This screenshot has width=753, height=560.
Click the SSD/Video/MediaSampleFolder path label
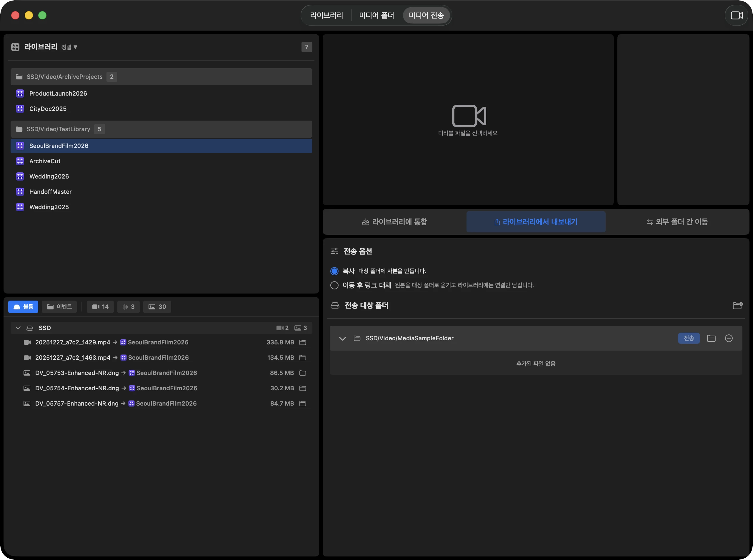(x=409, y=338)
